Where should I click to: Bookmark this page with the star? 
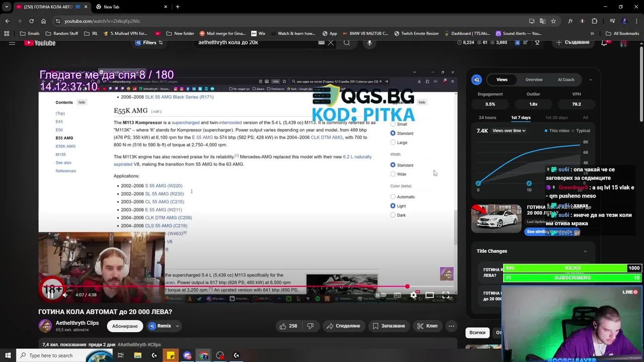[x=553, y=21]
